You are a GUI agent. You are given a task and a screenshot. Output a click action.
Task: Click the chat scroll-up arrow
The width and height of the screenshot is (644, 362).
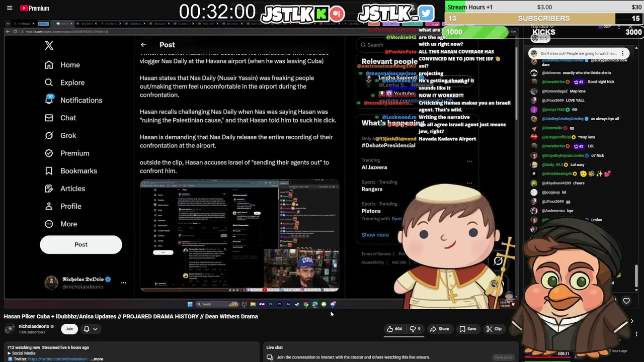pyautogui.click(x=637, y=48)
